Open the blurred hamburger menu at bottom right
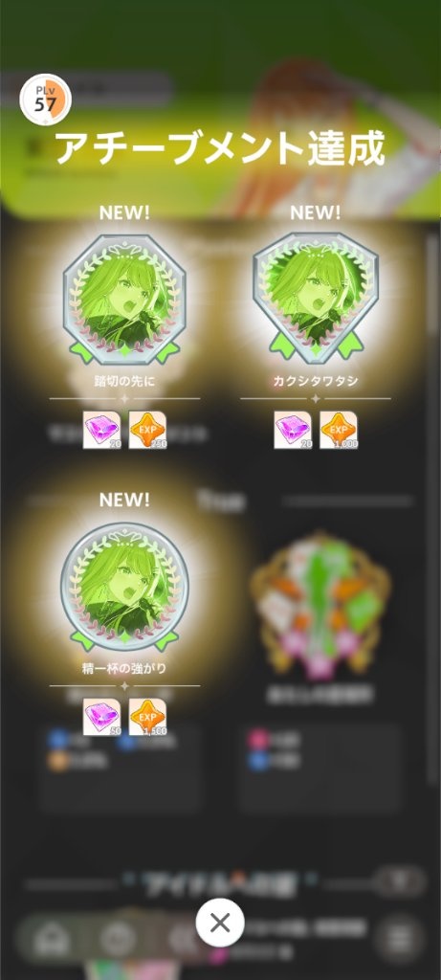Viewport: 441px width, 980px height. [399, 939]
